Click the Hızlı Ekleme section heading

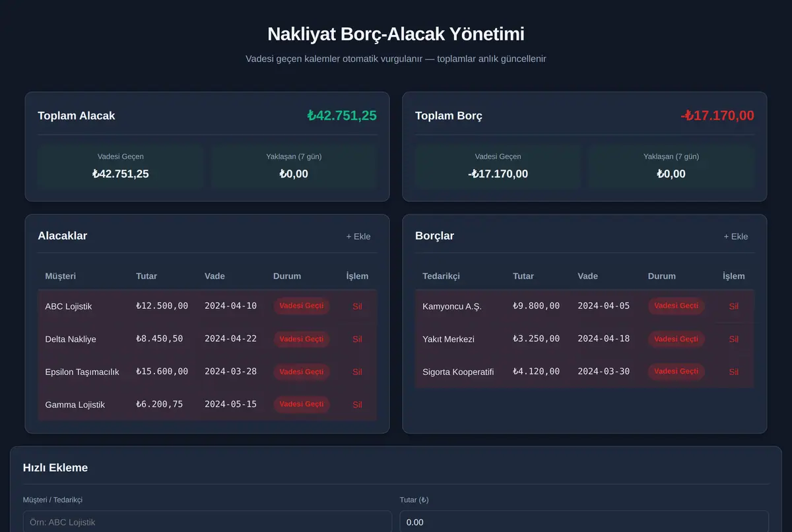point(55,467)
